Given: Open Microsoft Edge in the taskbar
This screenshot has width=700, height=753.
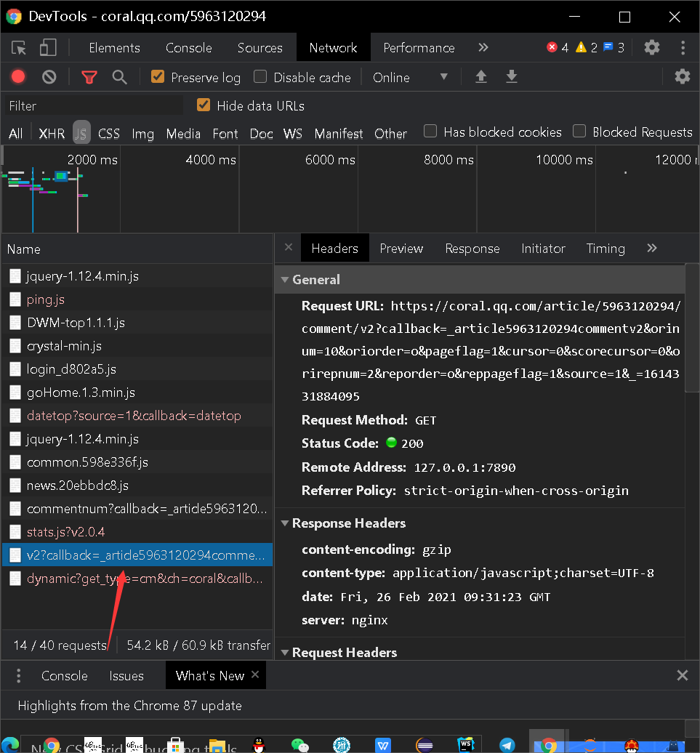Looking at the screenshot, I should 10,745.
